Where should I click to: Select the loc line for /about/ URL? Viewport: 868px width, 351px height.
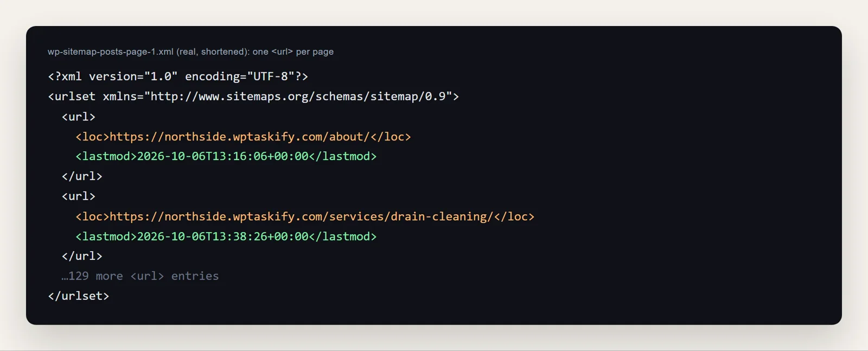point(243,137)
